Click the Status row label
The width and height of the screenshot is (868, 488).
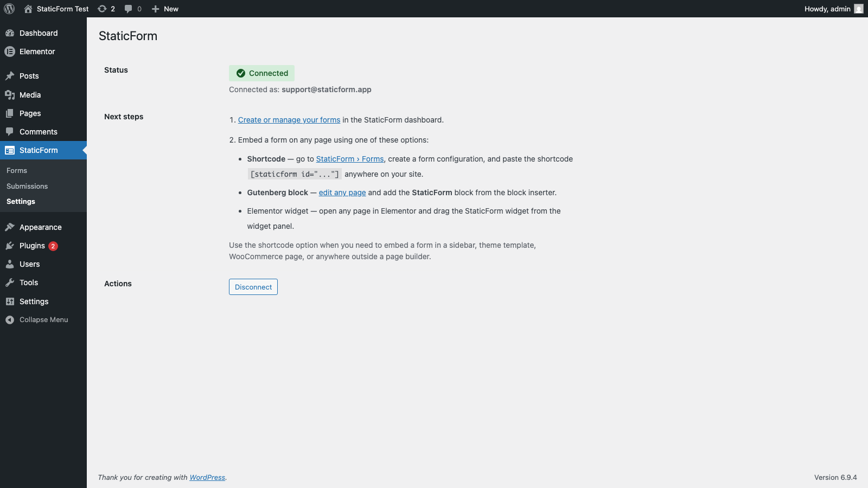click(116, 70)
